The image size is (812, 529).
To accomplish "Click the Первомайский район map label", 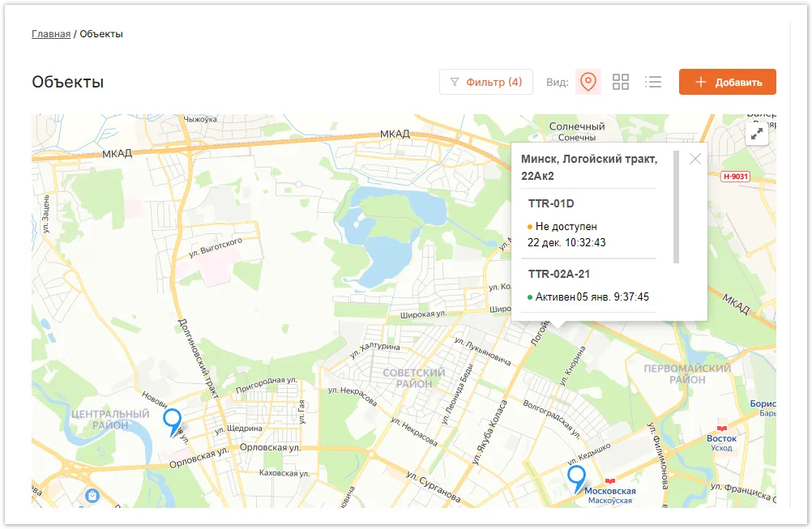I will (x=687, y=373).
